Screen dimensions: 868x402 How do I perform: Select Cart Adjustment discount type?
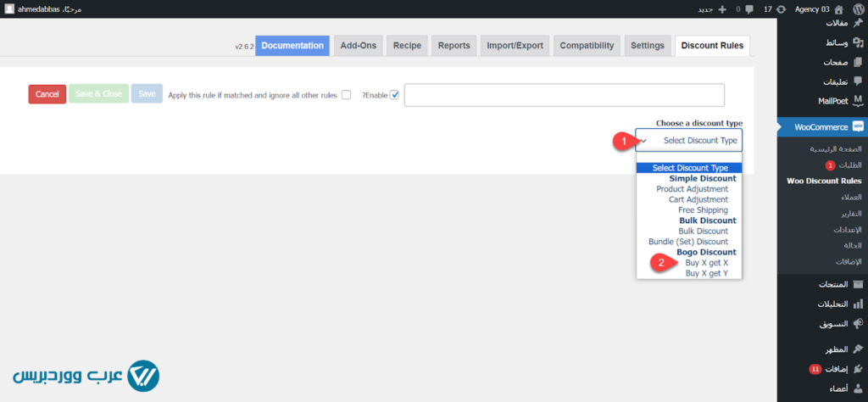pyautogui.click(x=698, y=199)
